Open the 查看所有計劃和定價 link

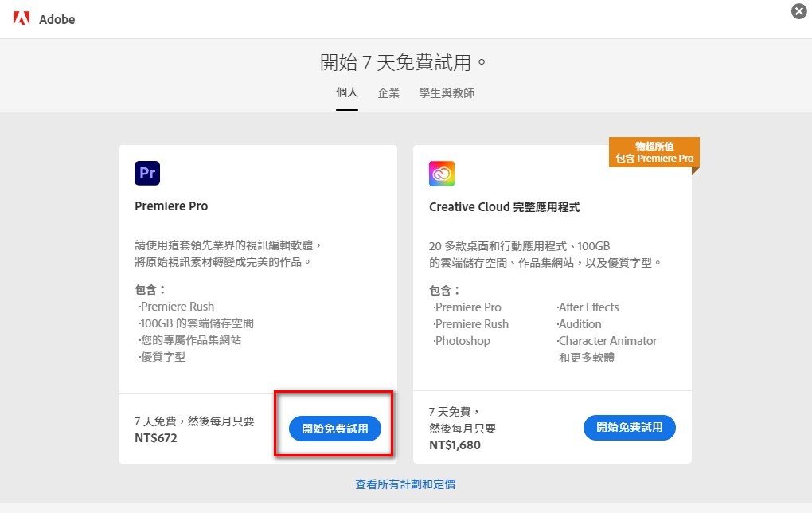pos(405,484)
